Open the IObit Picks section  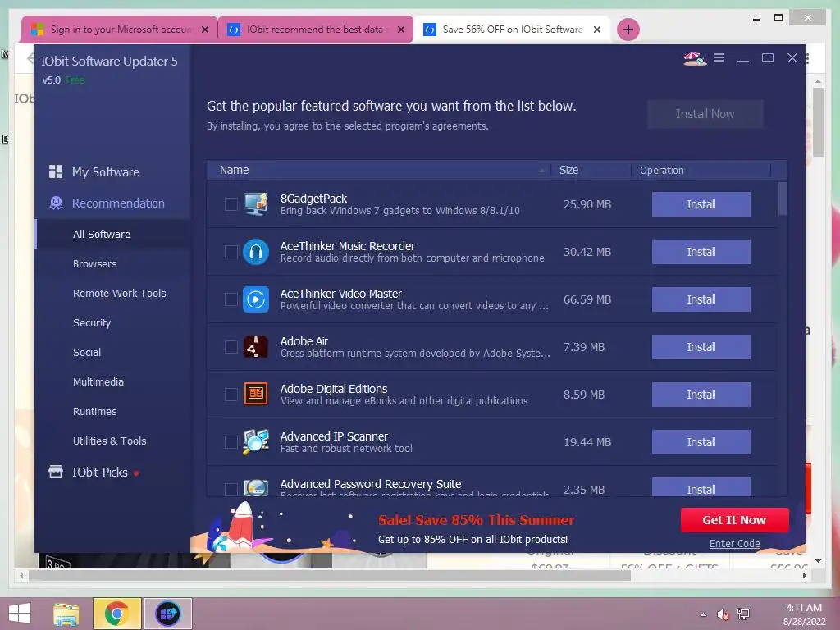click(100, 472)
